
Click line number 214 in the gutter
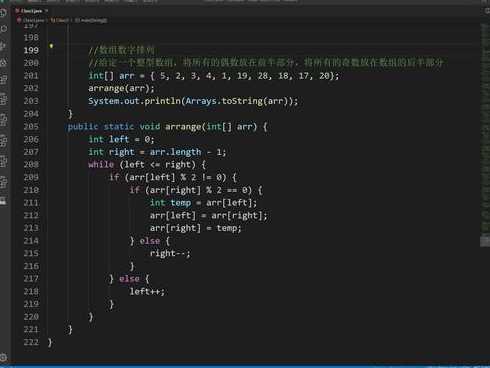click(x=31, y=241)
